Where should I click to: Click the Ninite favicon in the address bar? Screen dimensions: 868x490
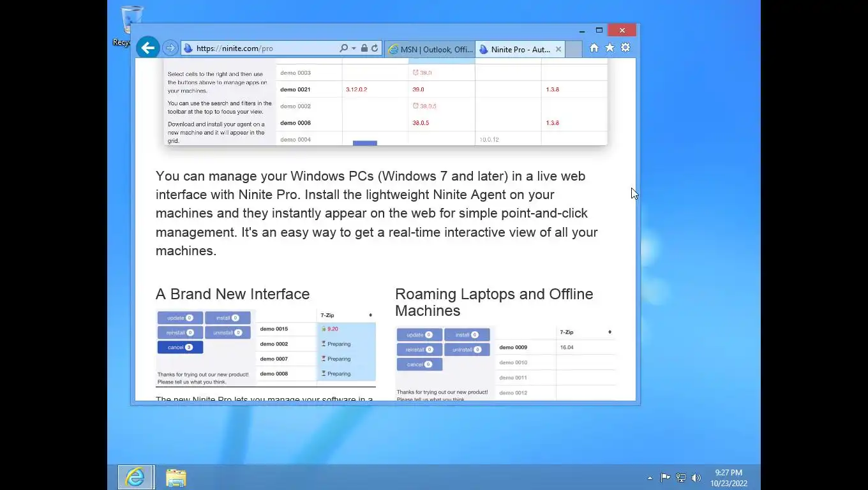click(x=188, y=48)
